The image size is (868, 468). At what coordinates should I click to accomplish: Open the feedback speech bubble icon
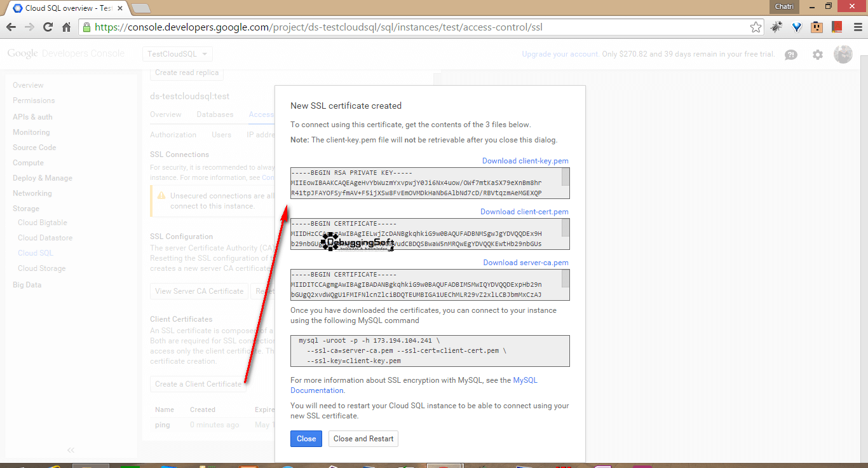791,55
